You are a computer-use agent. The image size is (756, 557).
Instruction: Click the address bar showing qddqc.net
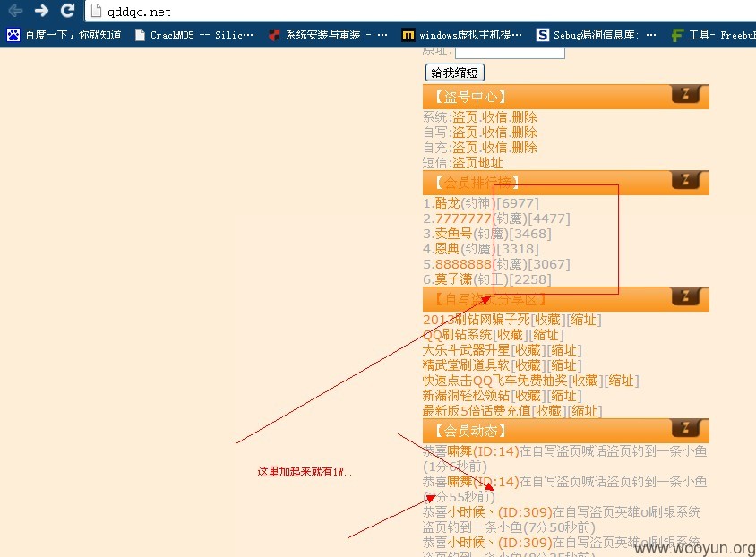click(419, 11)
